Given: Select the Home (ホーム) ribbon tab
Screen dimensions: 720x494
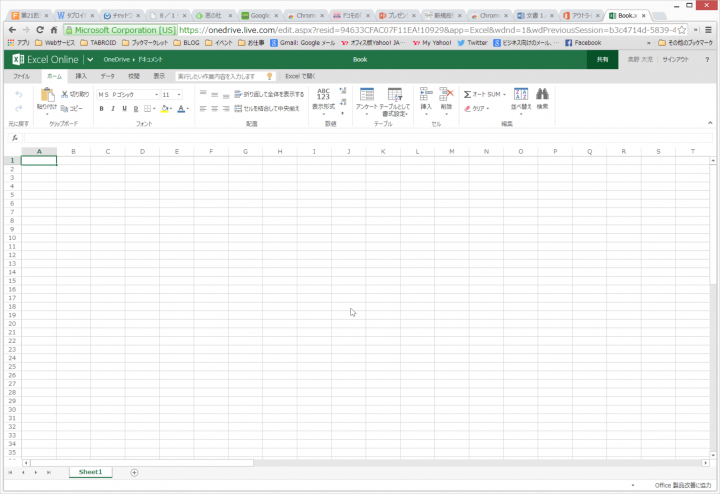Looking at the screenshot, I should tap(54, 76).
